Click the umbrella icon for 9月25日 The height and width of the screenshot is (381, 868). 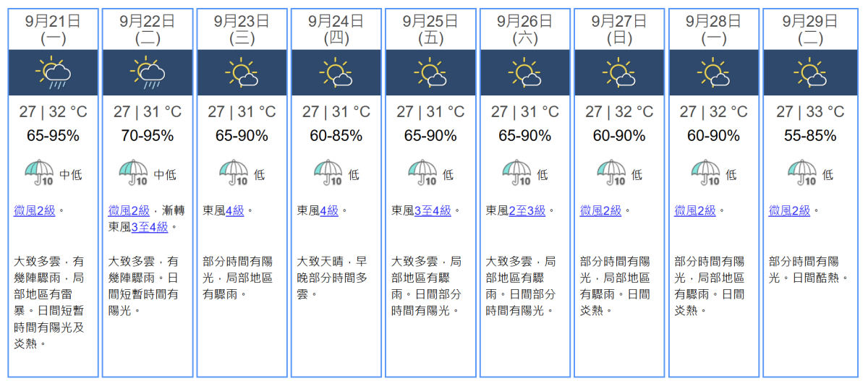tap(422, 174)
